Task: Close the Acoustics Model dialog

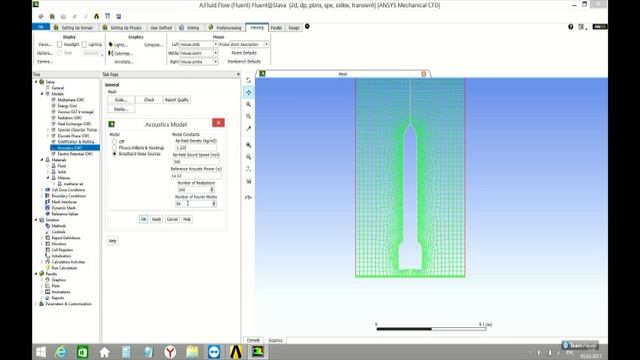Action: (x=218, y=122)
